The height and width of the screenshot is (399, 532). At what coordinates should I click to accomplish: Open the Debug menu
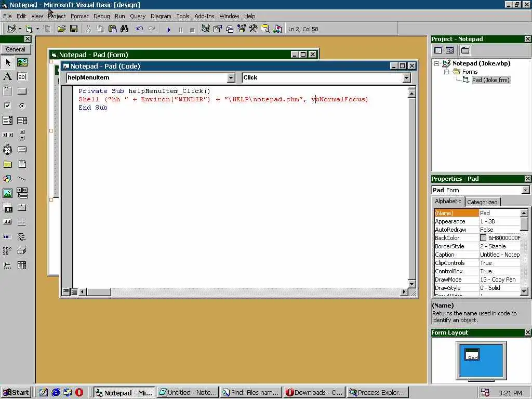101,16
